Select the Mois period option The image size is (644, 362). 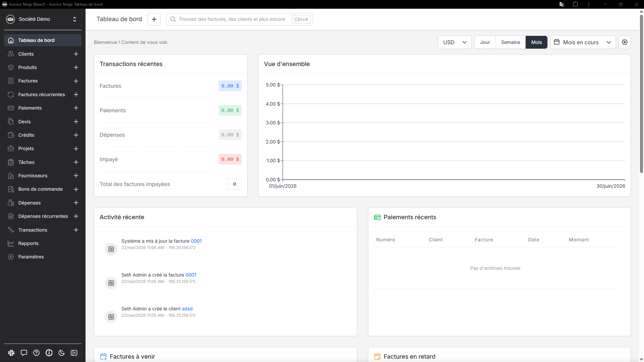click(x=536, y=42)
